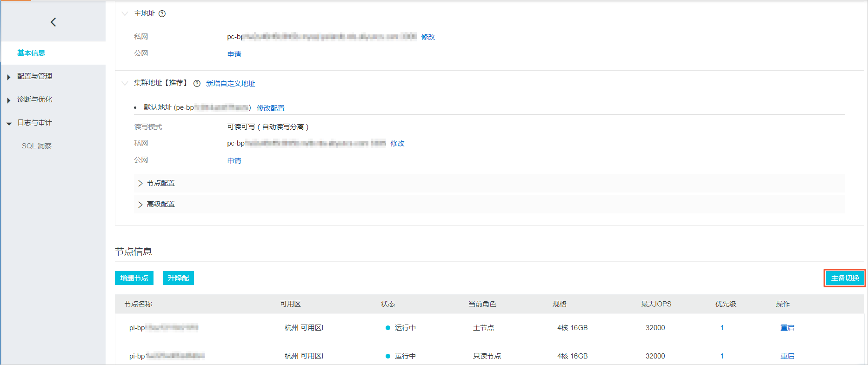Image resolution: width=868 pixels, height=365 pixels.
Task: Click 读写模式 label
Action: 148,127
